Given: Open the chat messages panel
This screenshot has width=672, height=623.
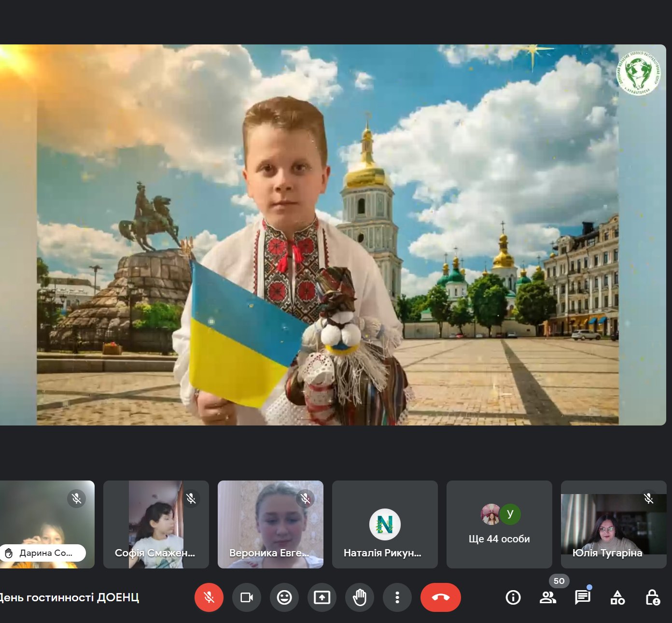Looking at the screenshot, I should point(583,597).
